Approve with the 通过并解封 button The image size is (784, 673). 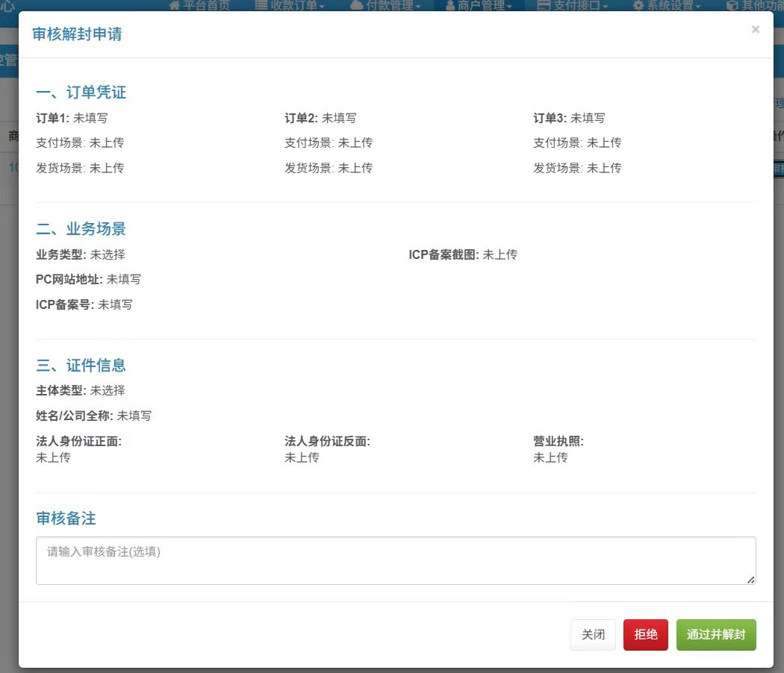pos(715,635)
